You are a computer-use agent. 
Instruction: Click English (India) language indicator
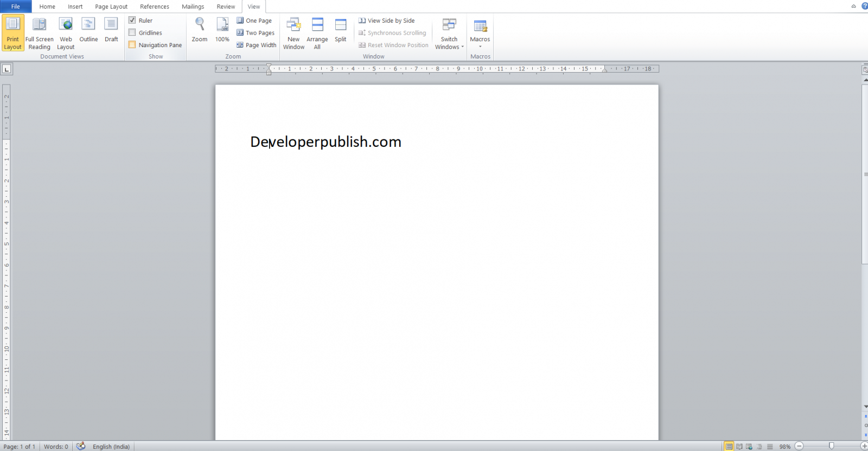click(x=111, y=447)
